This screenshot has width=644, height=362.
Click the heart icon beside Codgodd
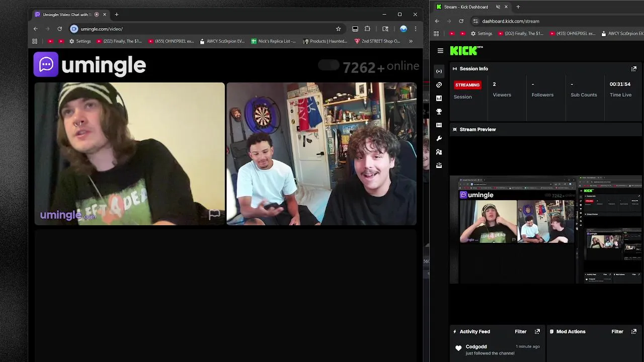click(458, 348)
